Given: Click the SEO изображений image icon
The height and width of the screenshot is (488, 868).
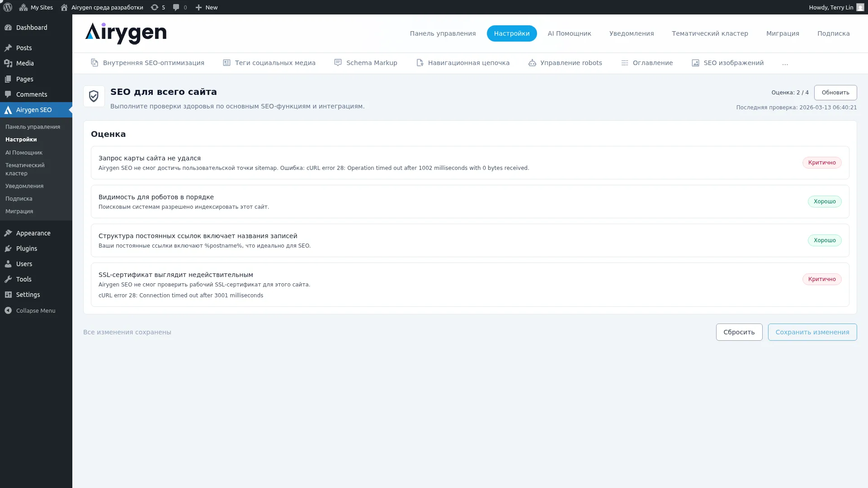Looking at the screenshot, I should 695,63.
